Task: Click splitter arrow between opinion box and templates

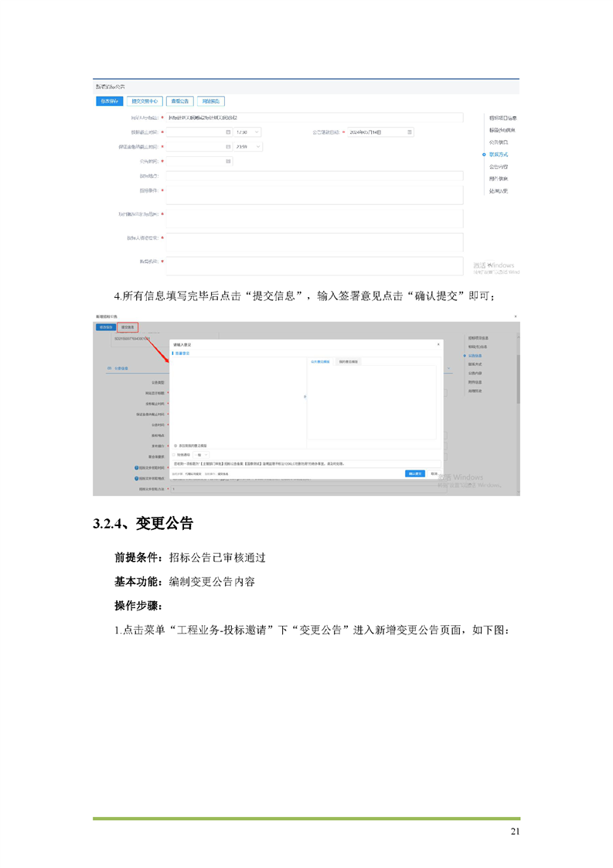Action: click(x=305, y=397)
